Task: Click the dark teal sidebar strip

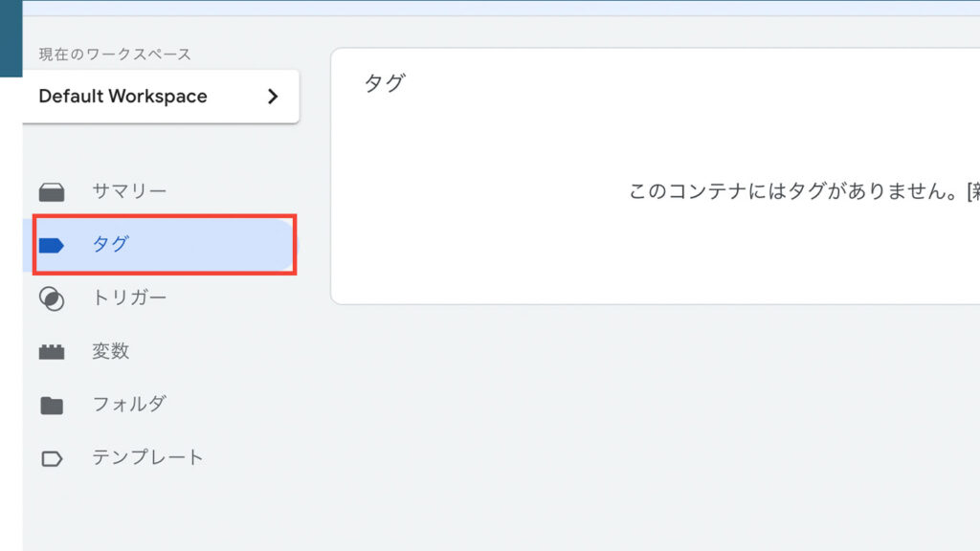Action: point(11,38)
